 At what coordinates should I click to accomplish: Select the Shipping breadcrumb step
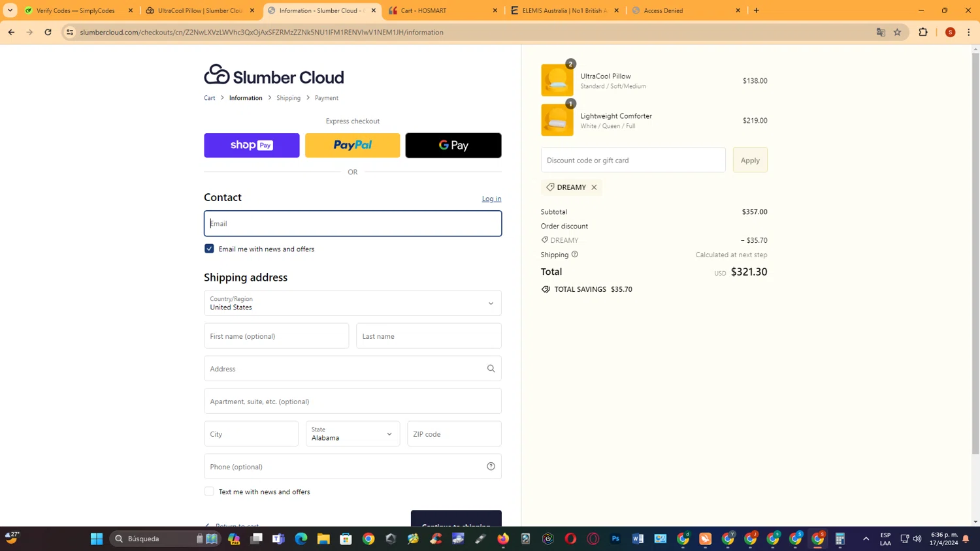[288, 98]
